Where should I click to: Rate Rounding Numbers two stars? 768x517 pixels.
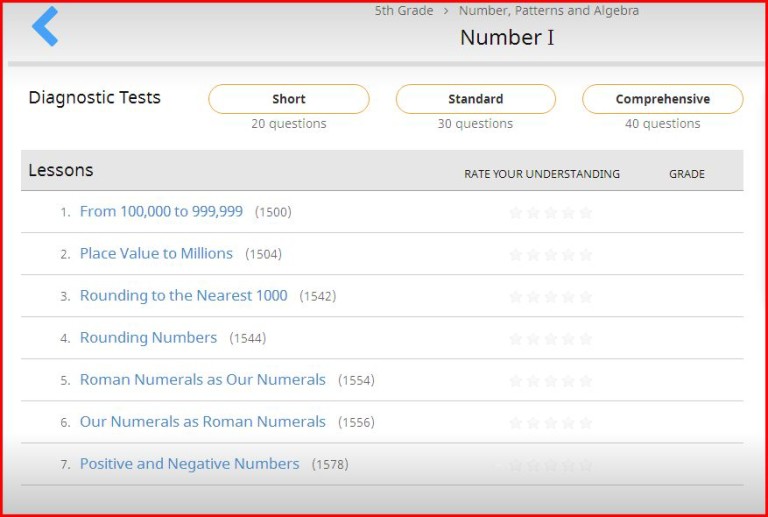[x=533, y=339]
